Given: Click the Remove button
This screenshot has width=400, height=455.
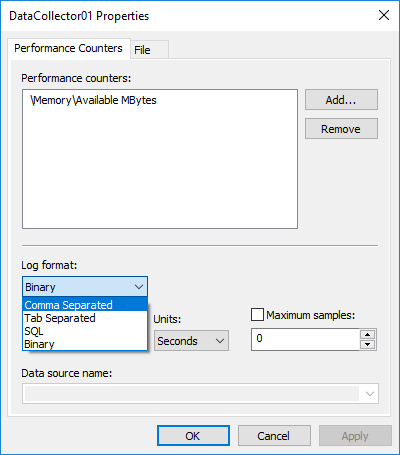Looking at the screenshot, I should click(341, 129).
